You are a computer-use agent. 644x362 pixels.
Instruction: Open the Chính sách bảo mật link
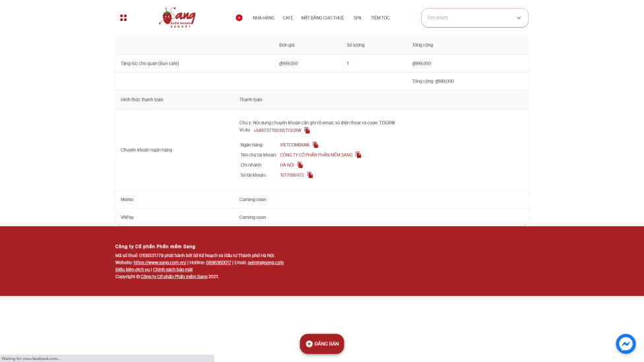pos(173,270)
